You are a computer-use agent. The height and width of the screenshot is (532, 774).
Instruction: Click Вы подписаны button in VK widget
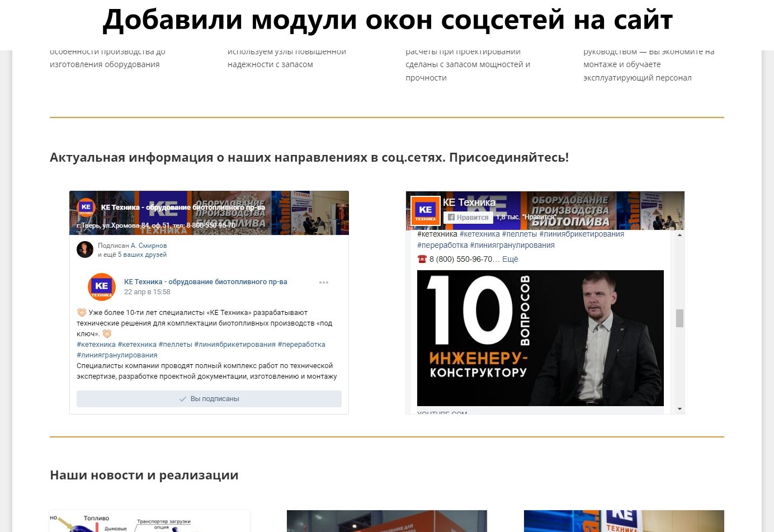[x=209, y=399]
